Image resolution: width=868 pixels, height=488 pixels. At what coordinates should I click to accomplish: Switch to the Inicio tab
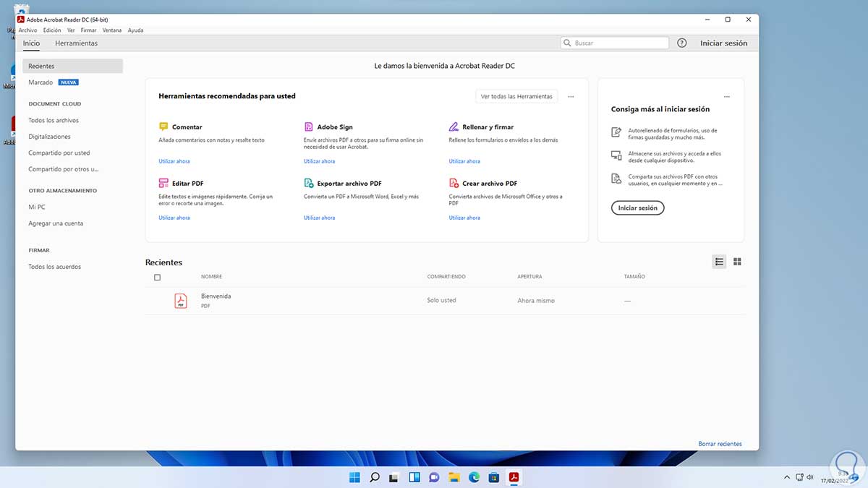(31, 43)
